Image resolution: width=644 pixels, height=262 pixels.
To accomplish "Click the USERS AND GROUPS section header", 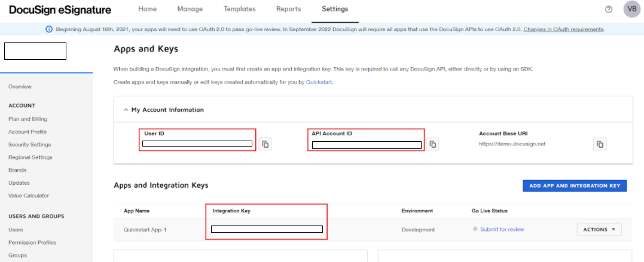I will [x=36, y=216].
